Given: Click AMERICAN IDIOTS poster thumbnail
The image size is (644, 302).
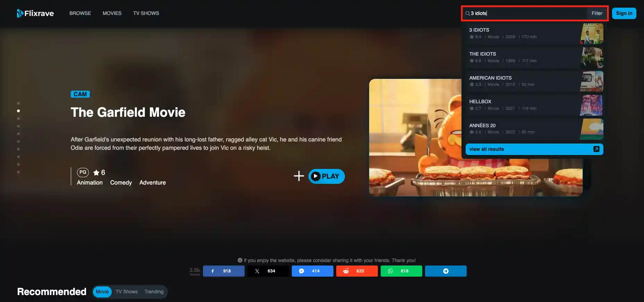Looking at the screenshot, I should tap(592, 81).
